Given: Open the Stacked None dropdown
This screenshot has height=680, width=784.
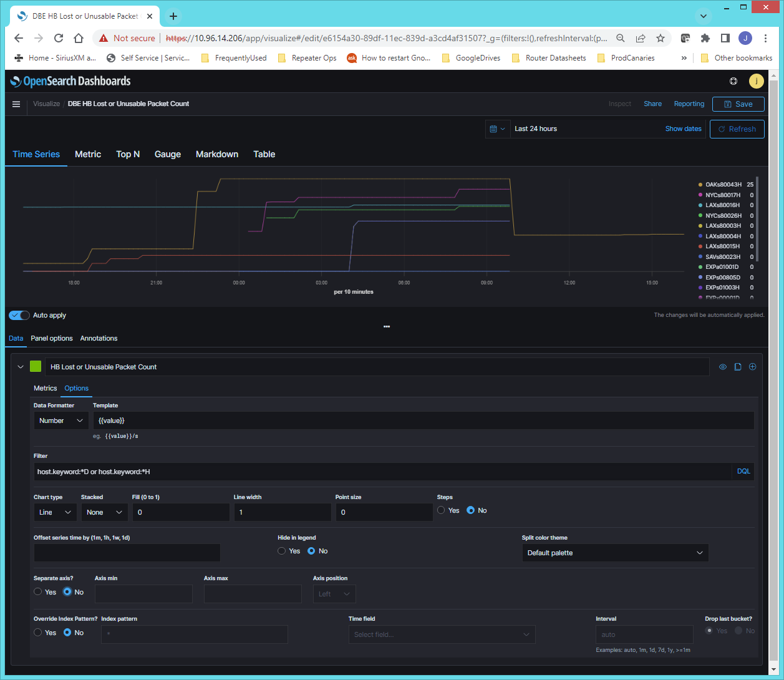Looking at the screenshot, I should click(105, 512).
